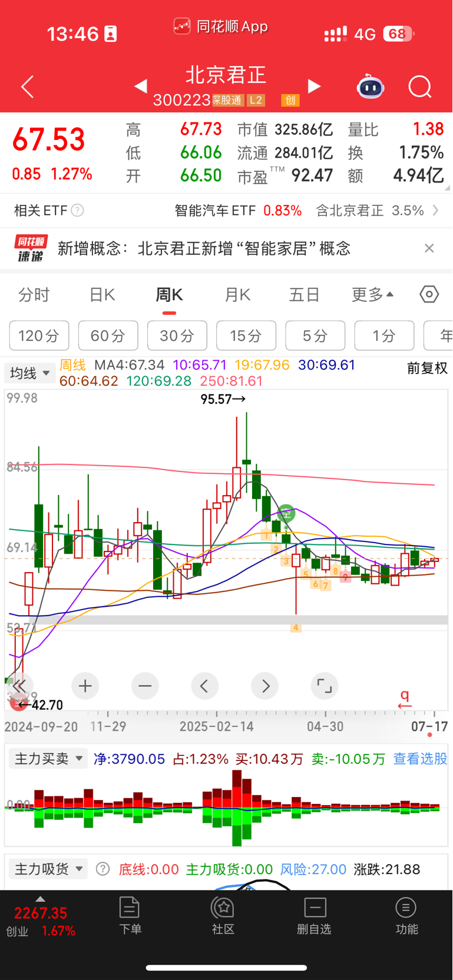Open the 主力吸货 indicator dropdown
Image resolution: width=453 pixels, height=980 pixels.
48,869
